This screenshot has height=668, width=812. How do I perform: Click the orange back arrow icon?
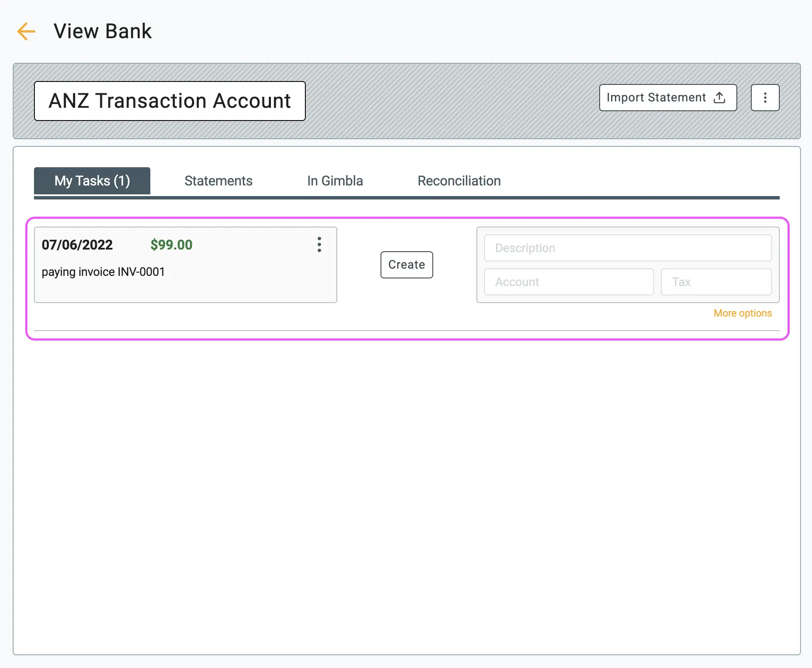click(x=26, y=31)
